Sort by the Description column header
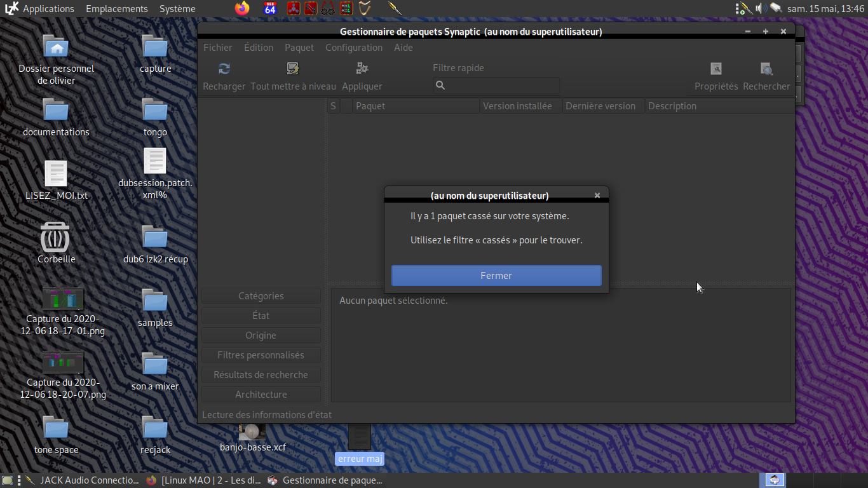 point(720,106)
